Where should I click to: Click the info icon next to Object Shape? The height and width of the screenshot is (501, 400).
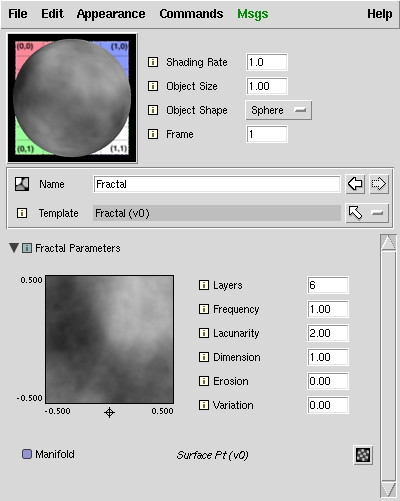tap(153, 110)
